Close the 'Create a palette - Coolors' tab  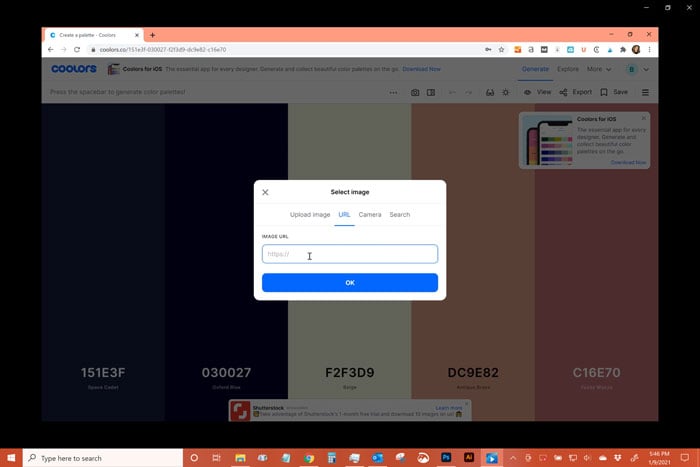click(137, 35)
